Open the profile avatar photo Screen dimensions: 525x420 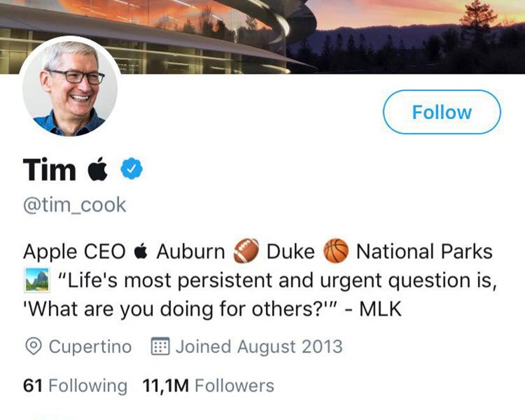pyautogui.click(x=70, y=88)
